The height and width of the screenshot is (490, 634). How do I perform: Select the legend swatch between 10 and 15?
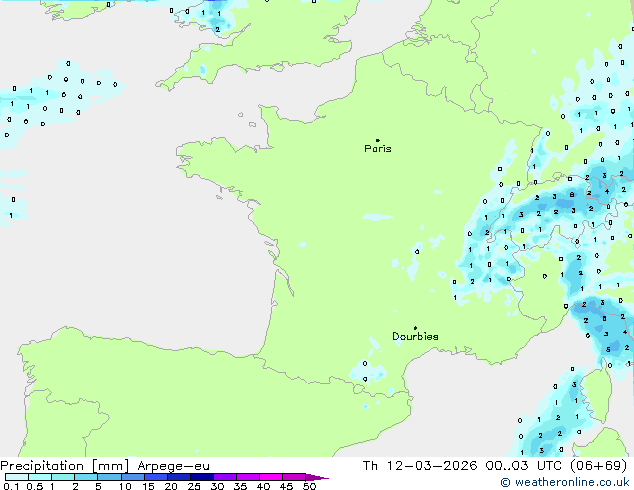point(133,477)
